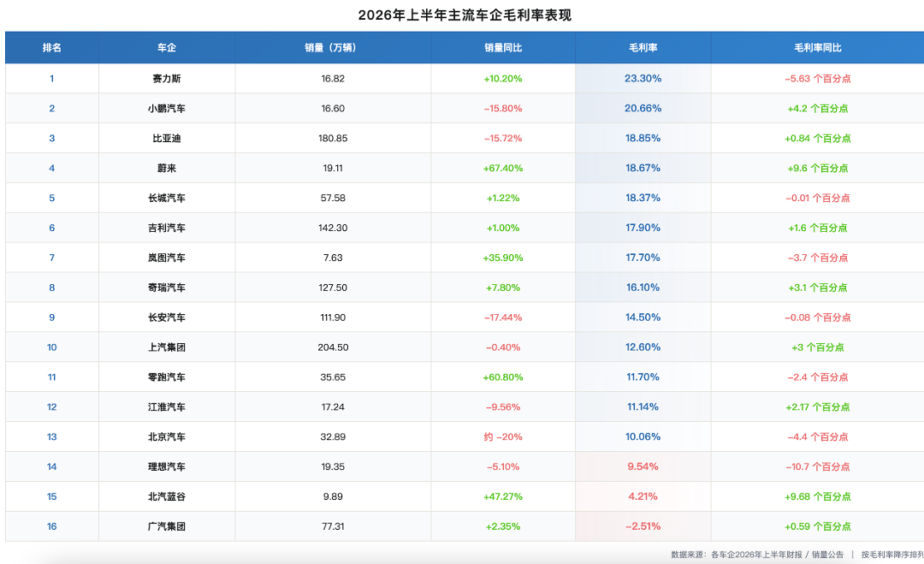
Task: Select the 小鹏汽车 company cell
Action: 167,109
